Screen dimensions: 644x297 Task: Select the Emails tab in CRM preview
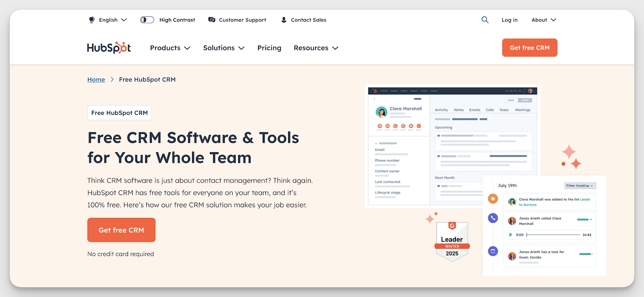pyautogui.click(x=475, y=110)
